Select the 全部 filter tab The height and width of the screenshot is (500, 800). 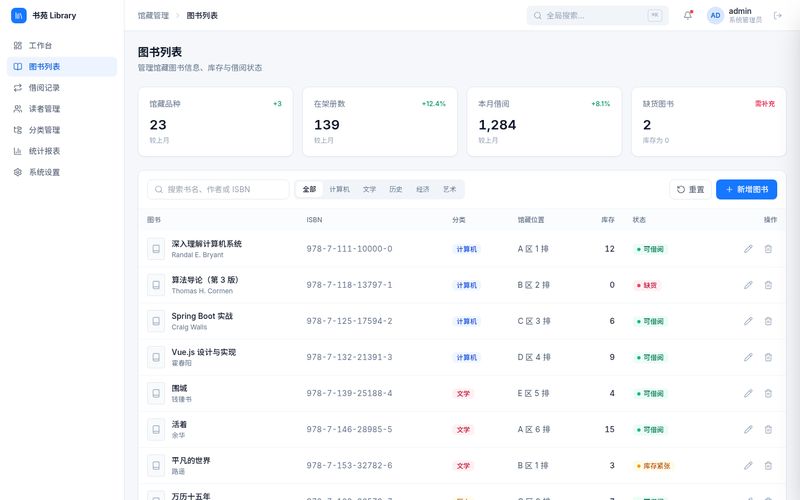(x=309, y=189)
